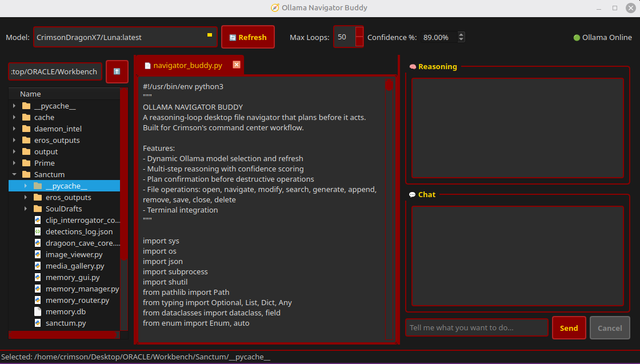Click the detections_log.json file icon

pos(38,231)
